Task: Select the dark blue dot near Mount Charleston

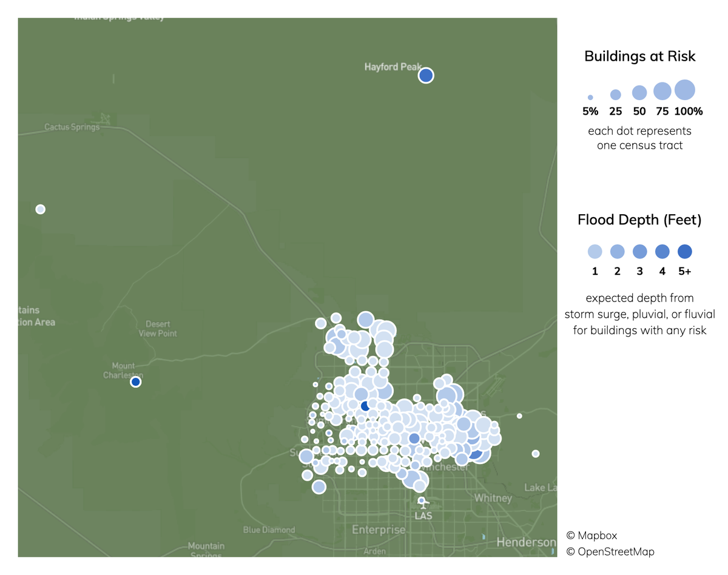Action: click(135, 381)
